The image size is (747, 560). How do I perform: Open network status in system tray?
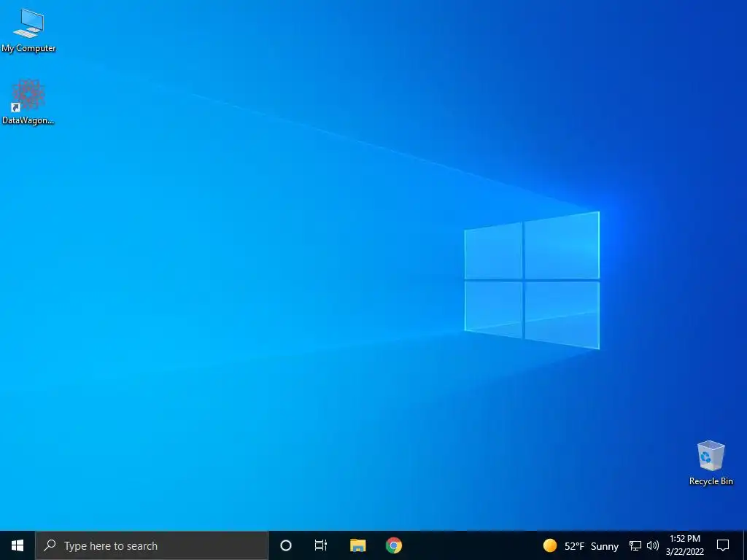click(x=635, y=545)
